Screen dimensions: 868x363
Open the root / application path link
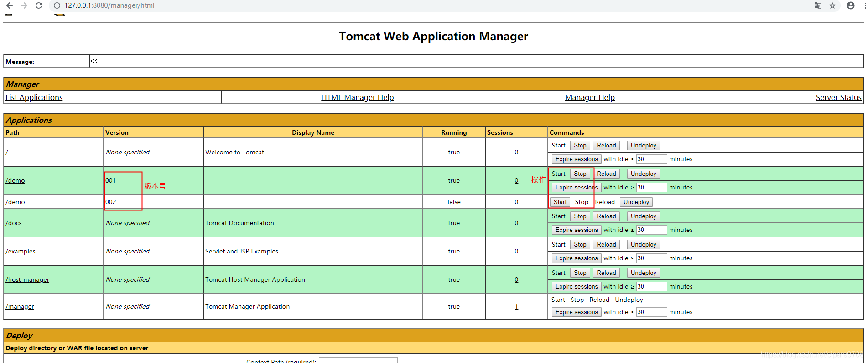click(7, 152)
